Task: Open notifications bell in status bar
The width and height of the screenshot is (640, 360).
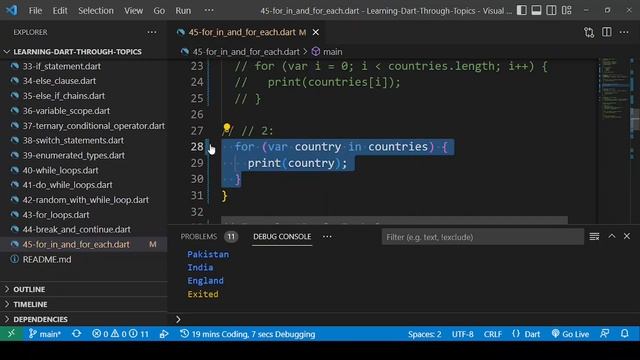Action: [625, 334]
